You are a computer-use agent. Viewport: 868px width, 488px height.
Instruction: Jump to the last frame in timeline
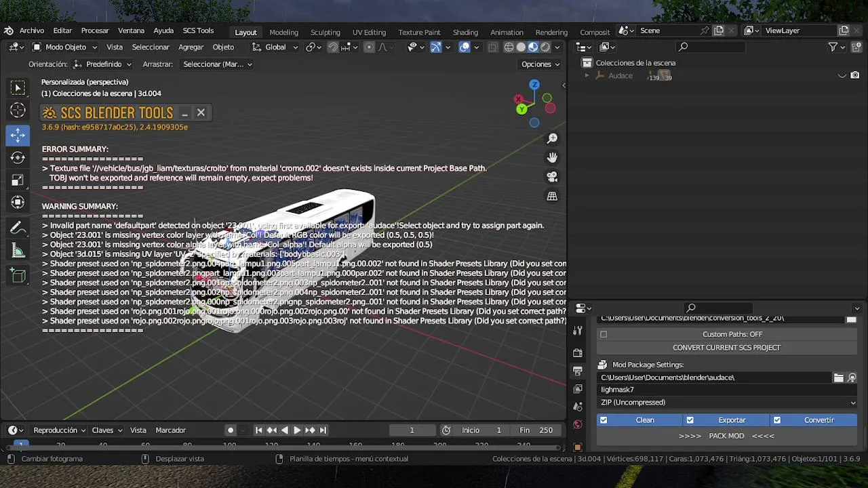[x=323, y=430]
